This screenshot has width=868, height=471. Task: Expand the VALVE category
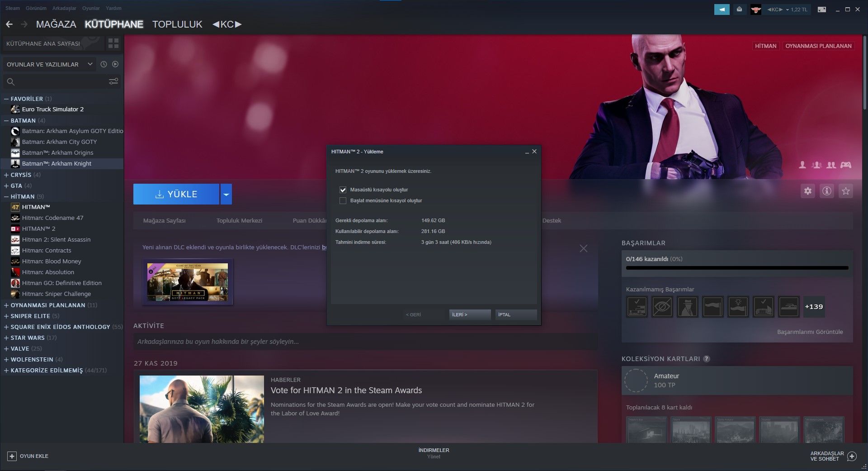click(x=6, y=348)
